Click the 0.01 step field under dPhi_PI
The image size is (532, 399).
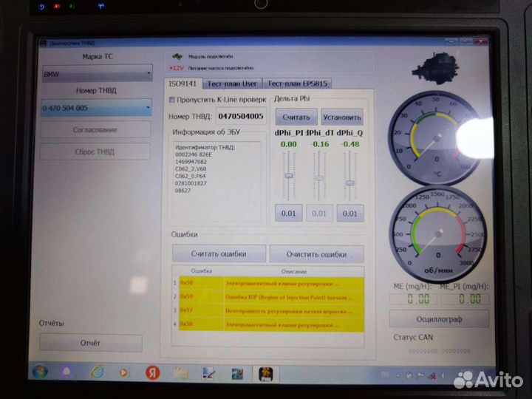(x=288, y=214)
